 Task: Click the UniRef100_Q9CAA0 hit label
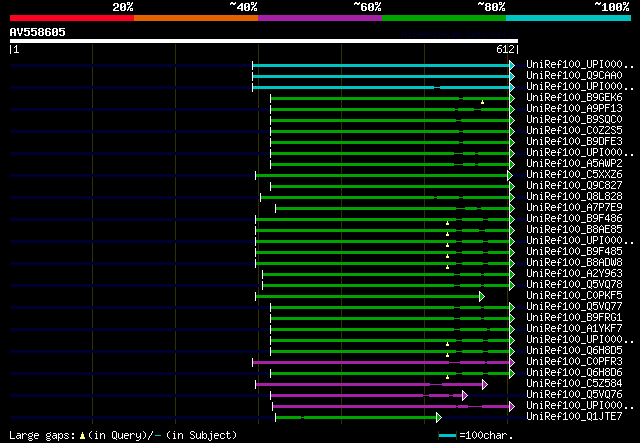click(574, 76)
